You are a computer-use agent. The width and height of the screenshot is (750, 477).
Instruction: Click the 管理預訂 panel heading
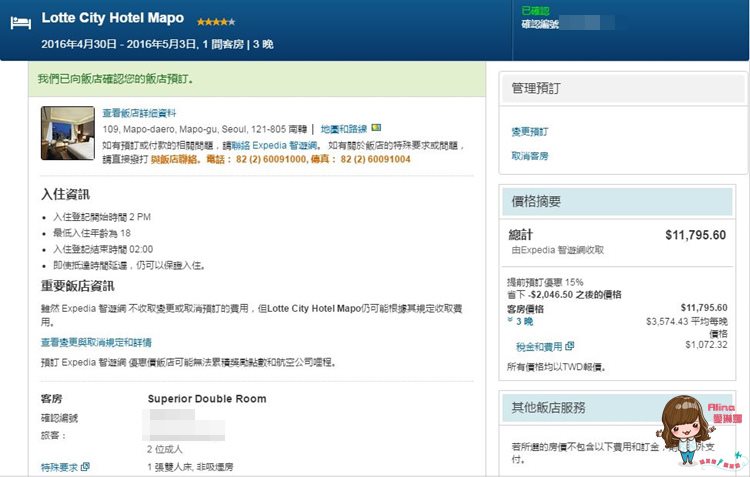(536, 88)
